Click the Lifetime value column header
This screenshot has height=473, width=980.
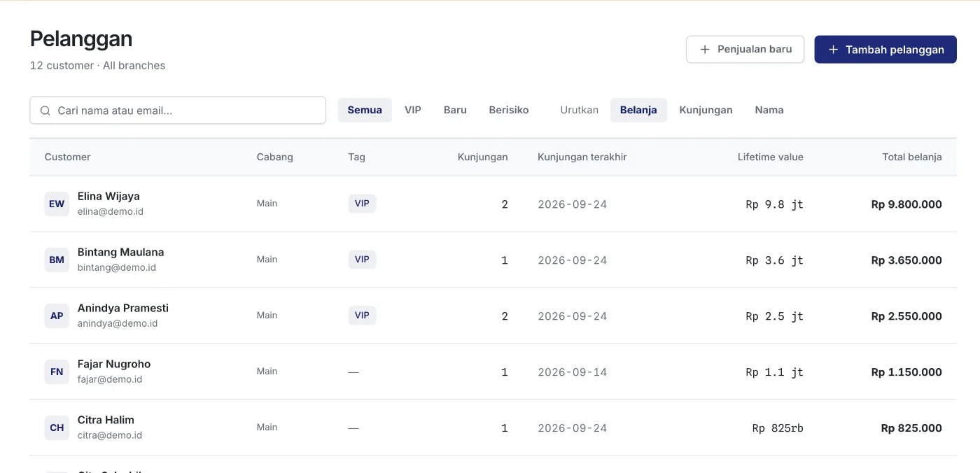pyautogui.click(x=771, y=157)
